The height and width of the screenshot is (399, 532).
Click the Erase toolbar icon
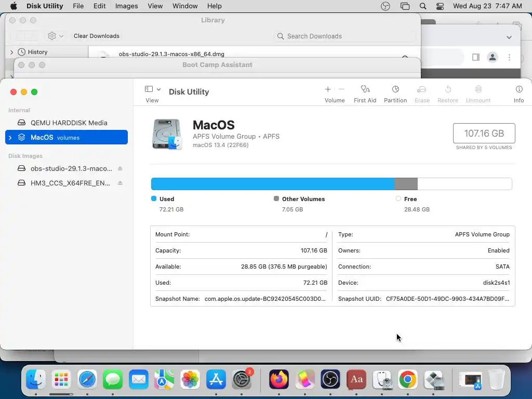(422, 89)
